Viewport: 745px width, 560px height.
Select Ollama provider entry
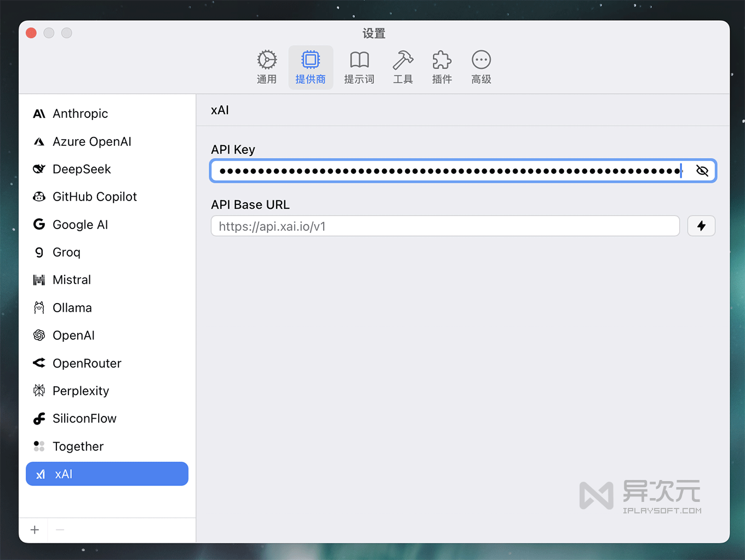[72, 307]
